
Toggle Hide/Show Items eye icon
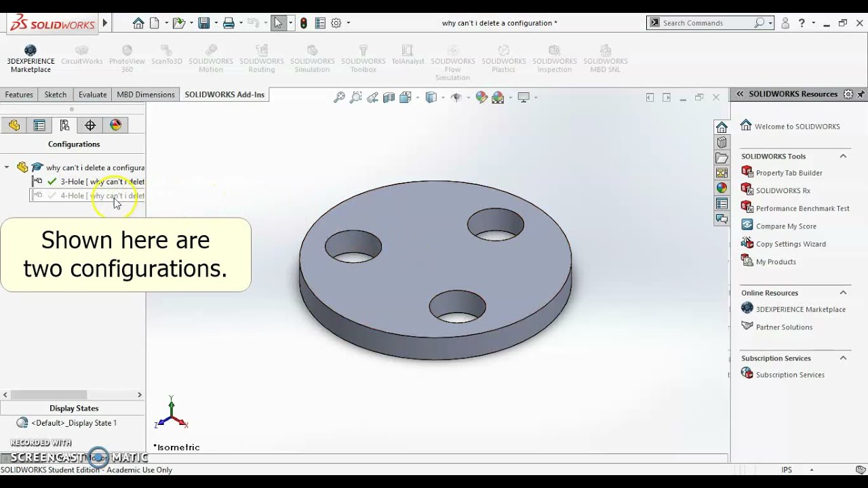click(456, 98)
